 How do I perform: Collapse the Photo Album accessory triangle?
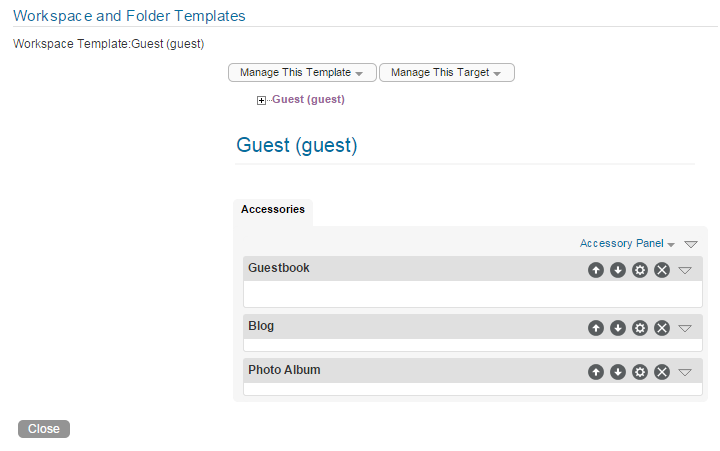click(x=685, y=372)
